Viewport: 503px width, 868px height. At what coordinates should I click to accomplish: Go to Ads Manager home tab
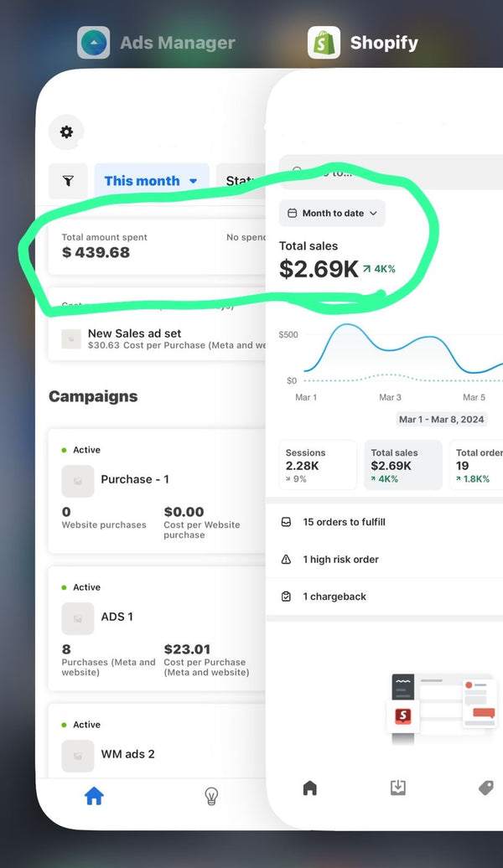click(94, 796)
